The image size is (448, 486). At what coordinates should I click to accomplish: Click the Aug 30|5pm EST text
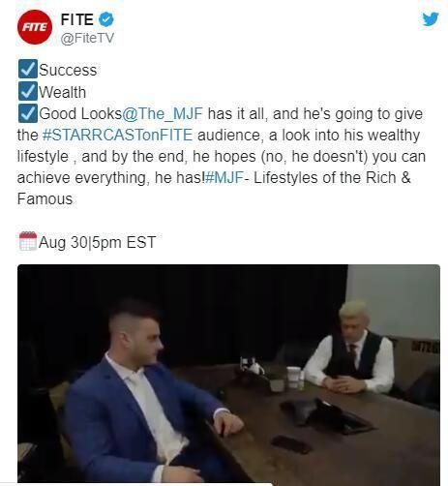(x=97, y=242)
